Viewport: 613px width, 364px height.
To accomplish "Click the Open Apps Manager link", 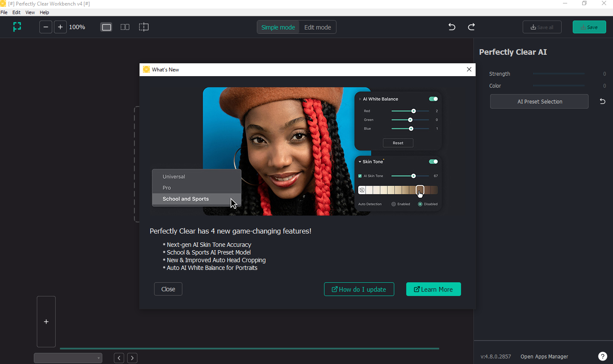I will tap(544, 356).
